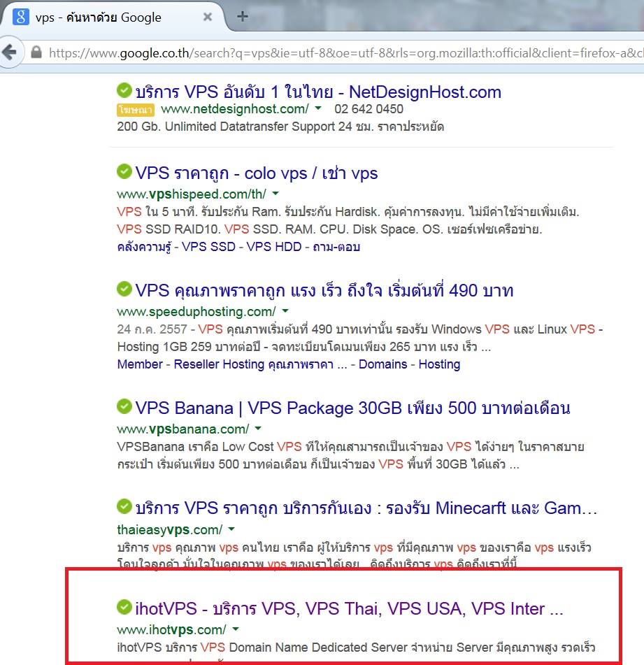Expand dropdown arrow next to www.vpshispeed.com/th/
This screenshot has width=644, height=665.
276,194
